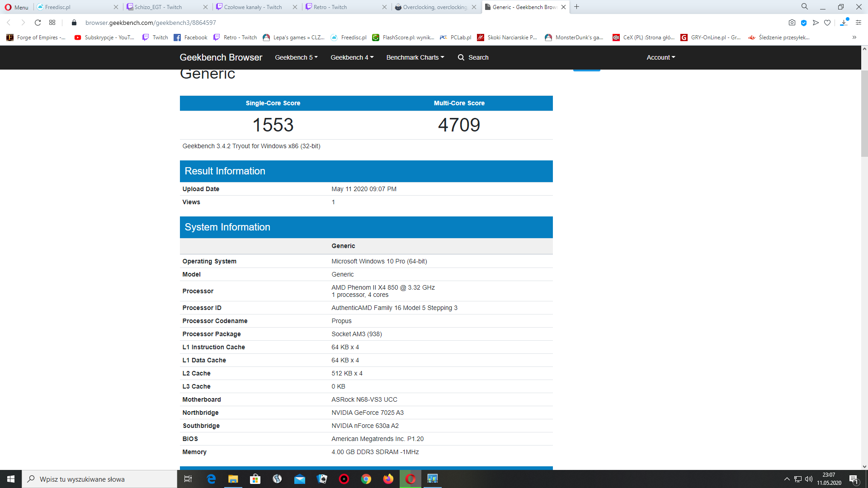Open GRY-OnLine.pl bookmark
The image size is (868, 488).
click(711, 38)
